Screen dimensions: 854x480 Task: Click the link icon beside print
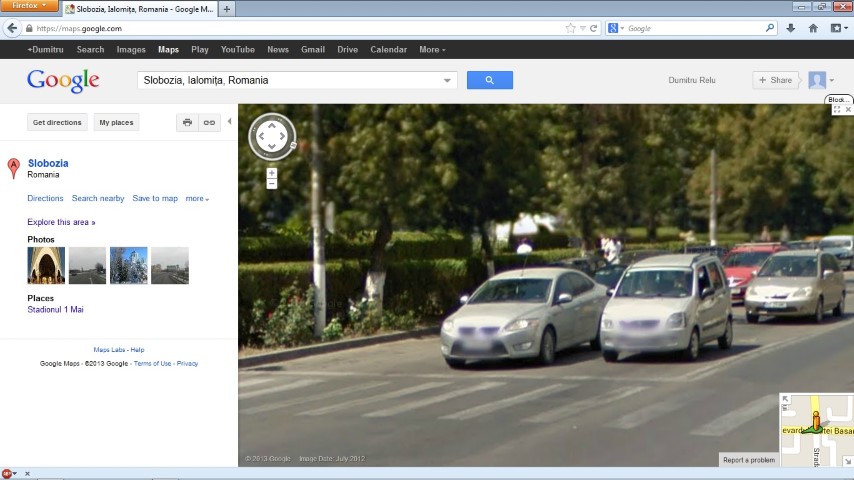point(209,122)
